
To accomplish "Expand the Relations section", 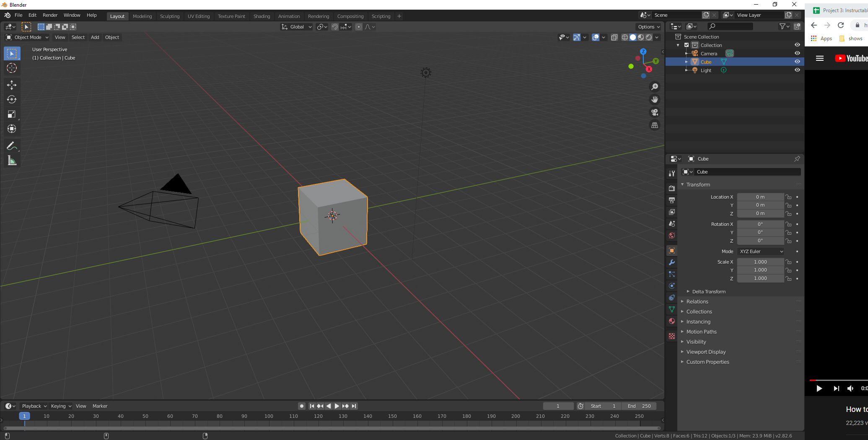I will point(697,301).
